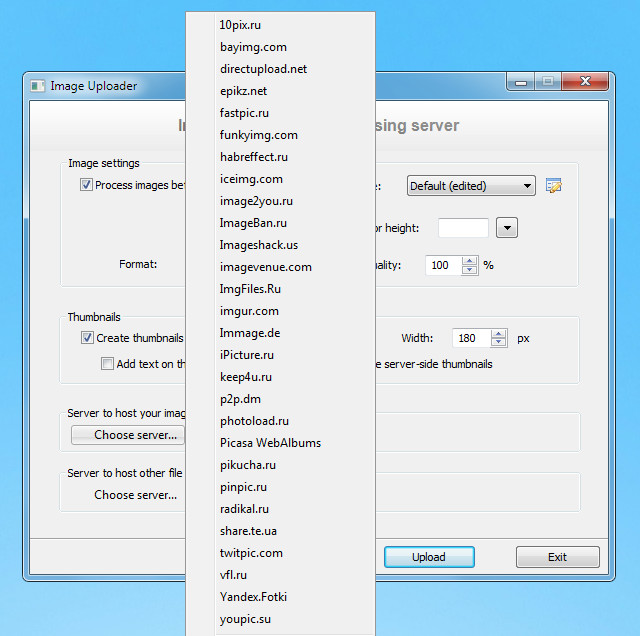Choose directupload.net in the menu
The height and width of the screenshot is (636, 640).
(280, 69)
